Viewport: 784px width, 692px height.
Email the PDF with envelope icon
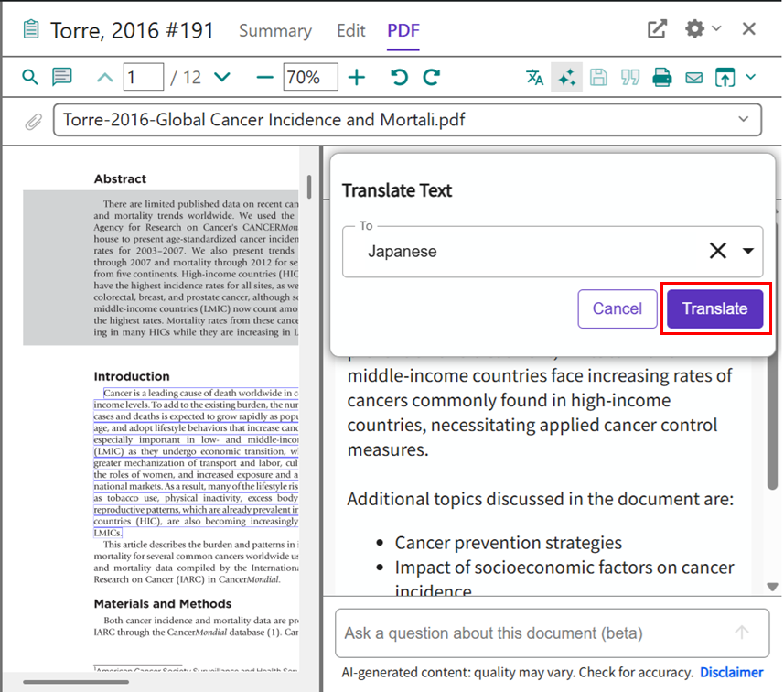(694, 77)
